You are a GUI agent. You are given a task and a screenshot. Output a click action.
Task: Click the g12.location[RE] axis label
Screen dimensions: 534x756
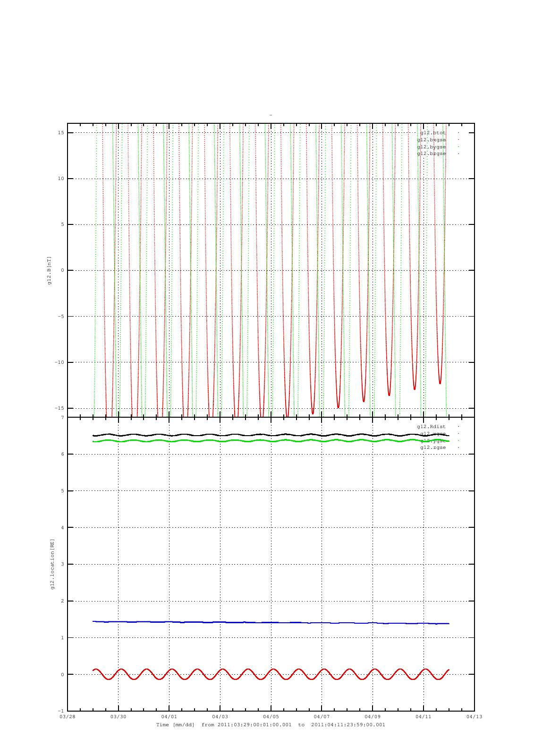(x=52, y=564)
